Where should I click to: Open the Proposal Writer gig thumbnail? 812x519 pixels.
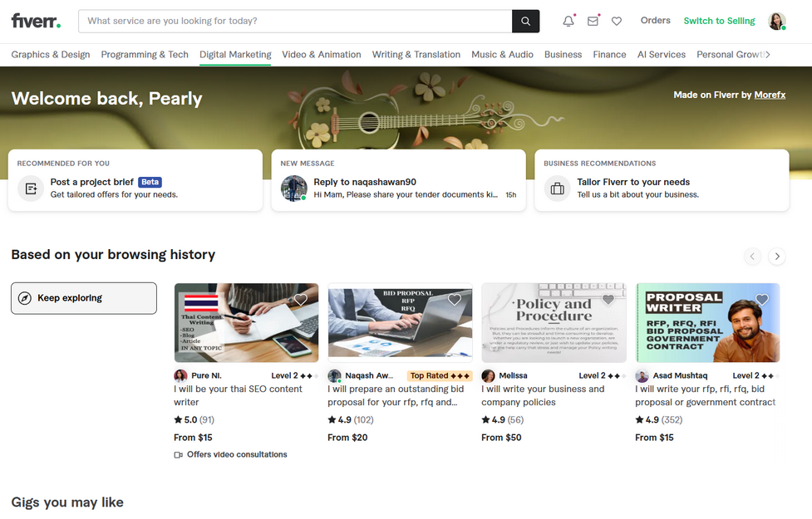click(708, 322)
